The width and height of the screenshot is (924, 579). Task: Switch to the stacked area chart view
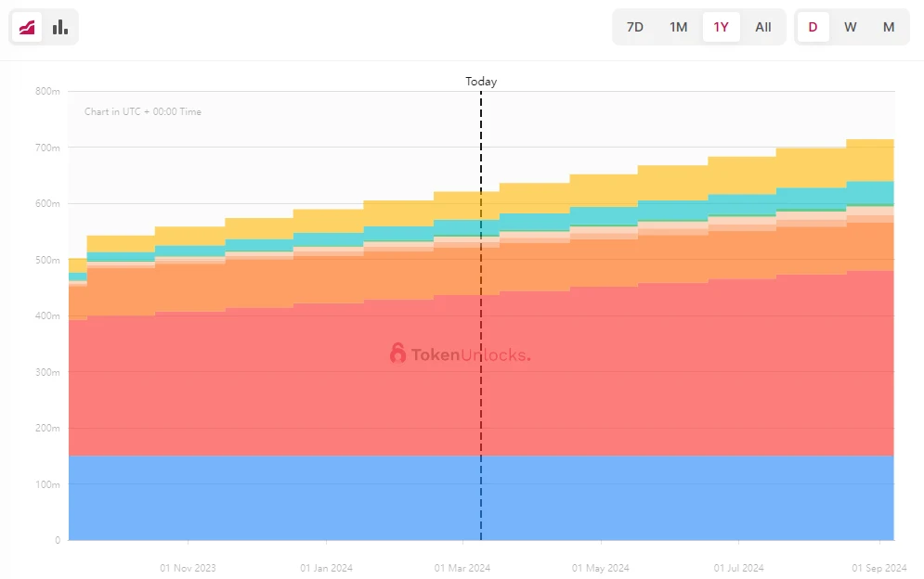click(26, 27)
